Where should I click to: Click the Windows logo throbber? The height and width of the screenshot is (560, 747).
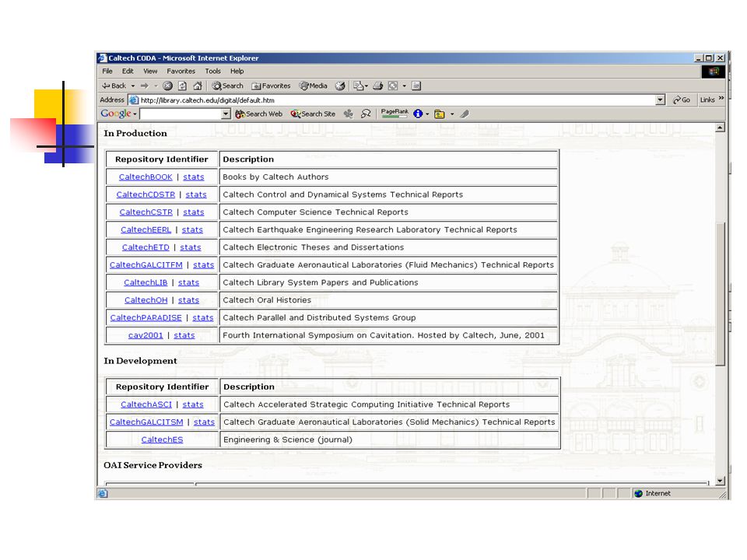714,72
